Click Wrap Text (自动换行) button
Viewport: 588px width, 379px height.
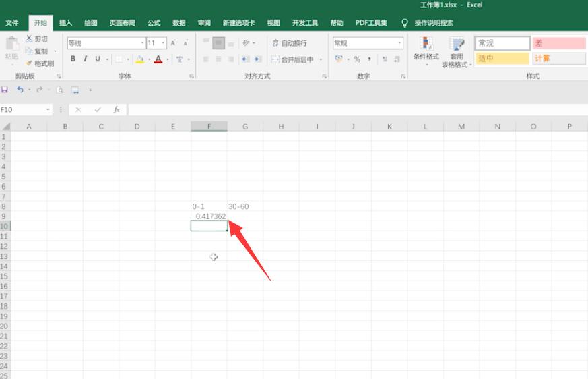click(290, 42)
